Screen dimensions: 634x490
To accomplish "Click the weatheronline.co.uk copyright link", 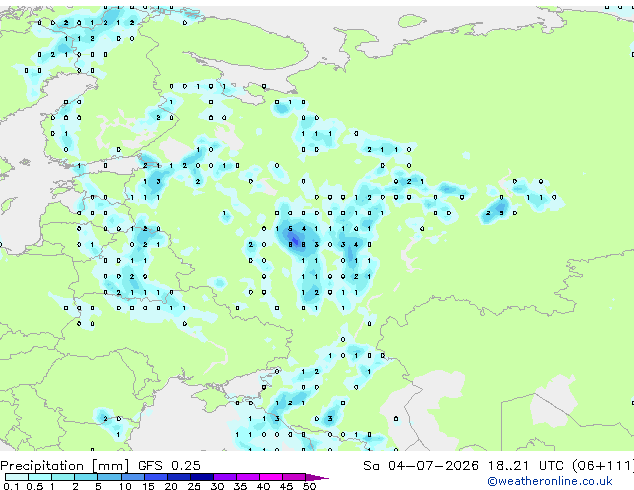I will click(550, 481).
